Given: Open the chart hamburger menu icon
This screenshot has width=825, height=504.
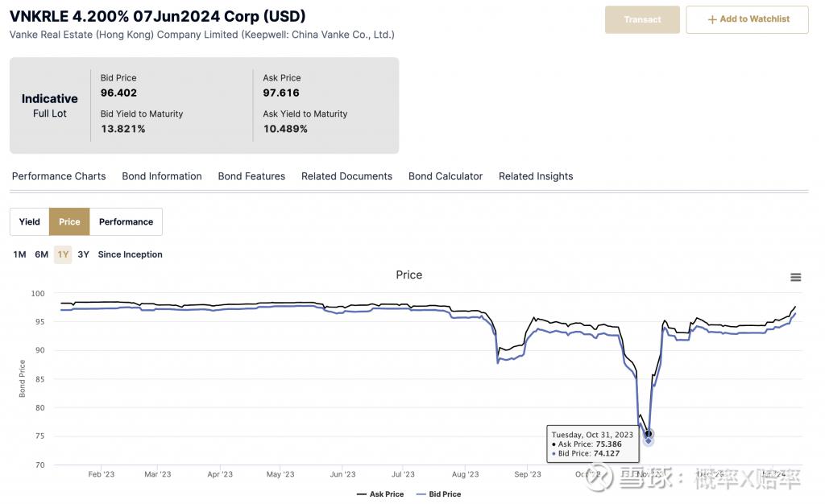Looking at the screenshot, I should point(795,277).
